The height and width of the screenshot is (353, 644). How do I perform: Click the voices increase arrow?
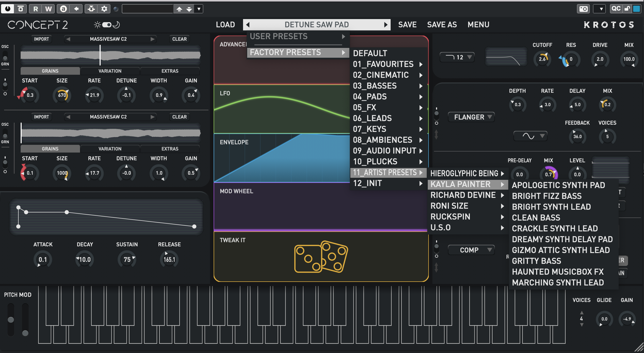coord(582,313)
